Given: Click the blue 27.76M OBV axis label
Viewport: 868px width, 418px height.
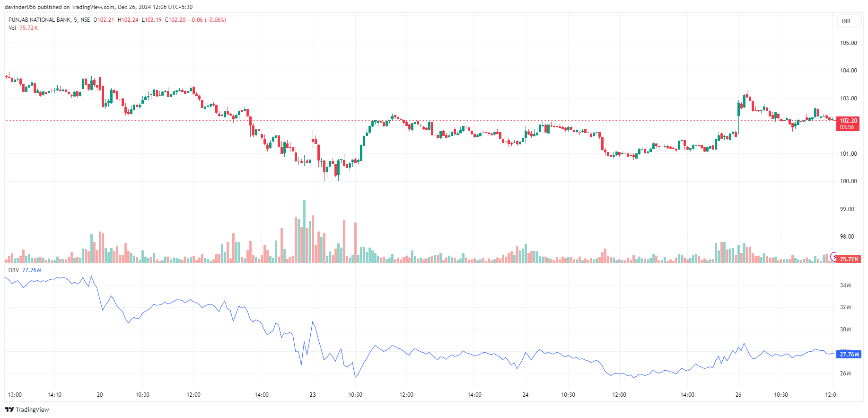Looking at the screenshot, I should pyautogui.click(x=849, y=354).
